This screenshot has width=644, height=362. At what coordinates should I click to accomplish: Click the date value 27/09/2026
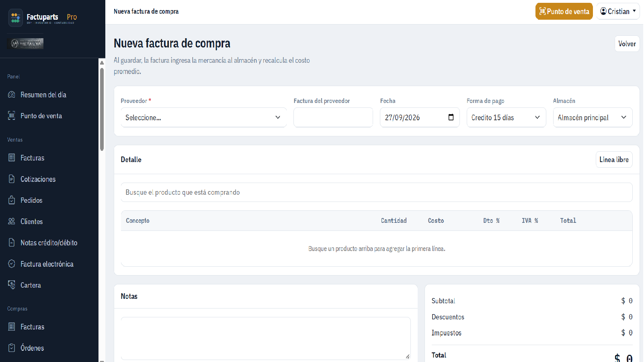[x=402, y=117]
